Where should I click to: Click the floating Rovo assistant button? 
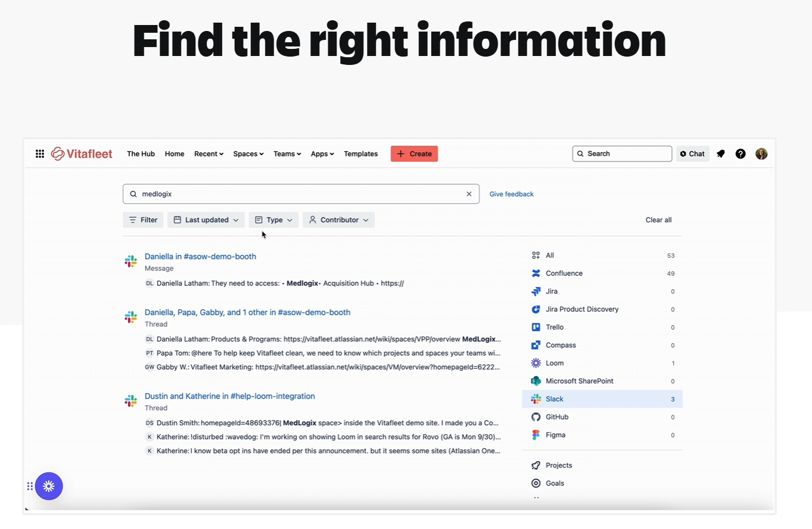click(49, 486)
